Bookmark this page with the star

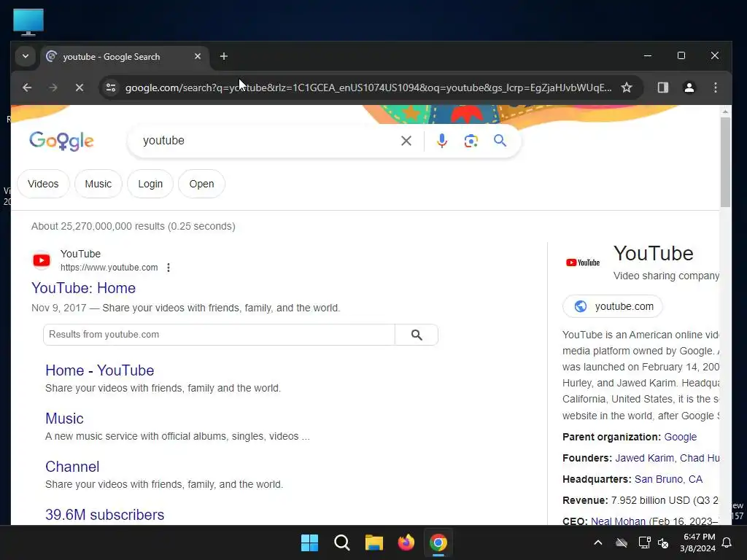627,87
